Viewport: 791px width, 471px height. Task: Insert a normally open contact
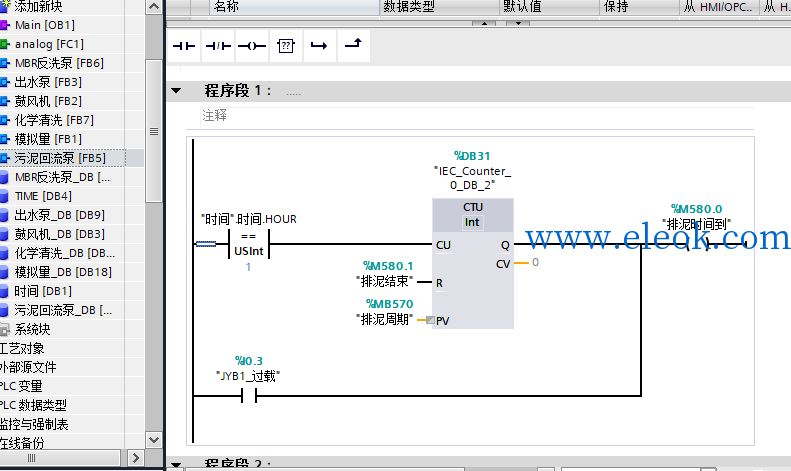coord(184,46)
